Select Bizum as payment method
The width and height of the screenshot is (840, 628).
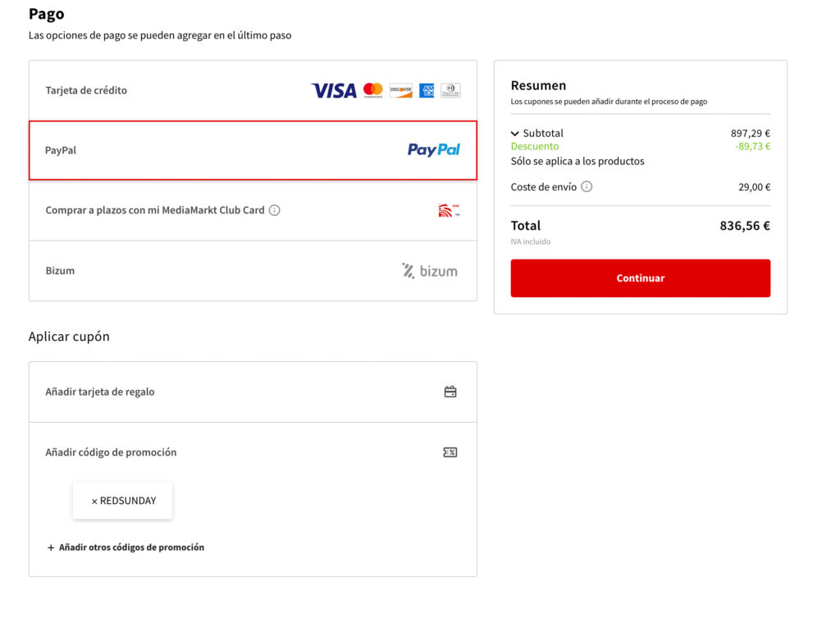(x=253, y=271)
